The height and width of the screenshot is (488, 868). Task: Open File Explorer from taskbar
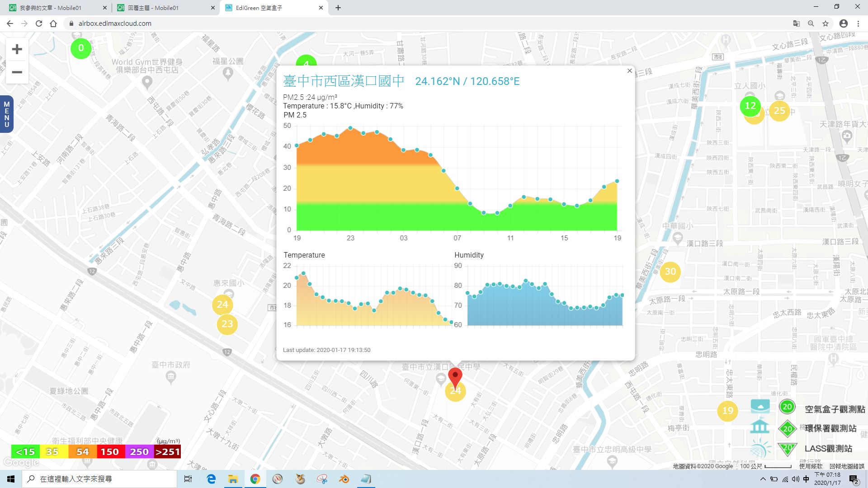[x=233, y=479]
